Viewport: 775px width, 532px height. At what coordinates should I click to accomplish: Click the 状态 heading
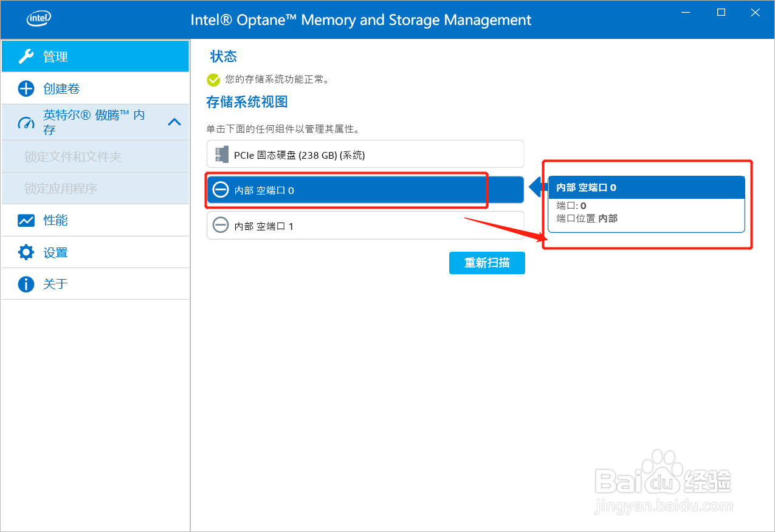point(224,57)
